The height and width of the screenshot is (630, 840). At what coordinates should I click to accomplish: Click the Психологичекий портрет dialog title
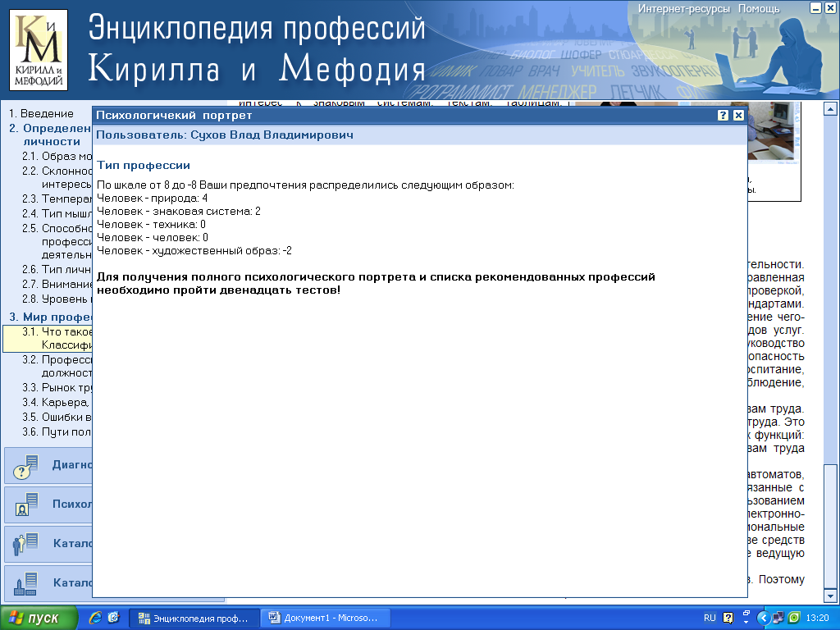(174, 115)
